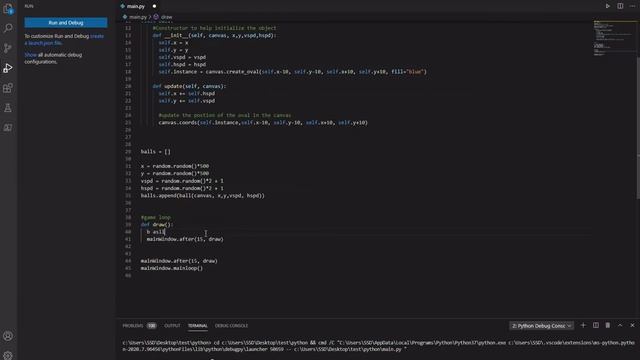Split the editor to the right
This screenshot has height=360, width=640.
coord(620,6)
